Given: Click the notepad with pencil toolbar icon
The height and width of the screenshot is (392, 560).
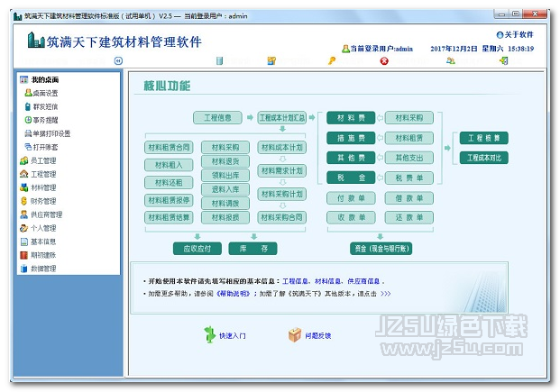Looking at the screenshot, I should tap(271, 60).
